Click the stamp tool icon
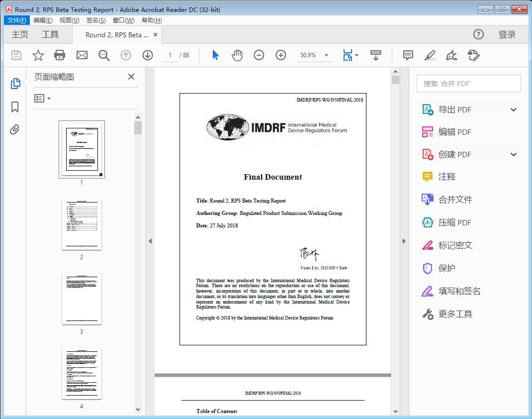The height and width of the screenshot is (419, 532). click(x=473, y=56)
